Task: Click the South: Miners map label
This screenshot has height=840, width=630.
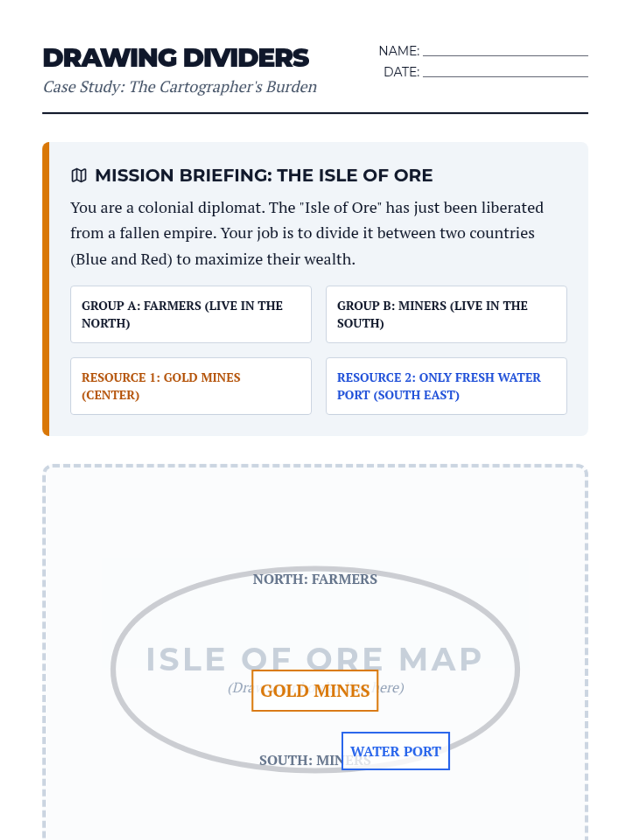Action: pyautogui.click(x=294, y=760)
